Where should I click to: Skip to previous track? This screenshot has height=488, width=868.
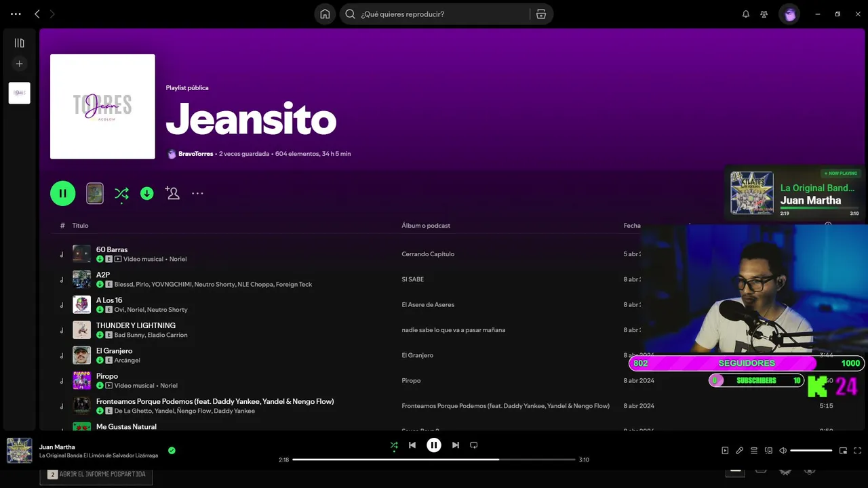(412, 445)
